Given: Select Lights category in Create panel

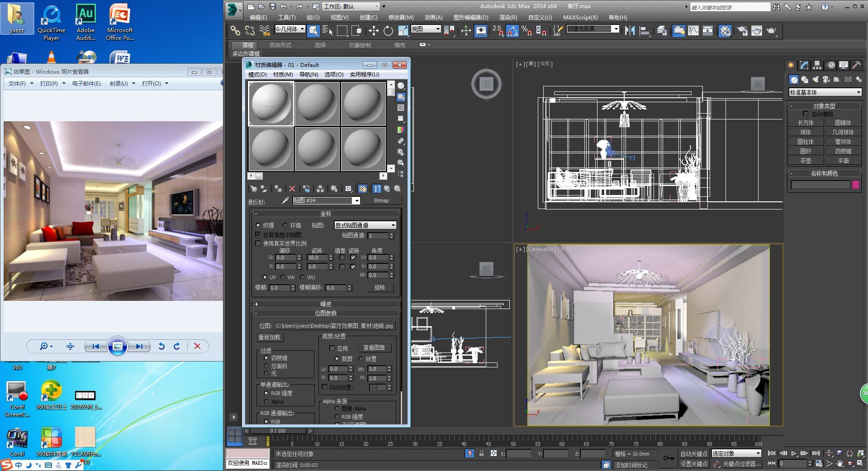Looking at the screenshot, I should coord(816,80).
